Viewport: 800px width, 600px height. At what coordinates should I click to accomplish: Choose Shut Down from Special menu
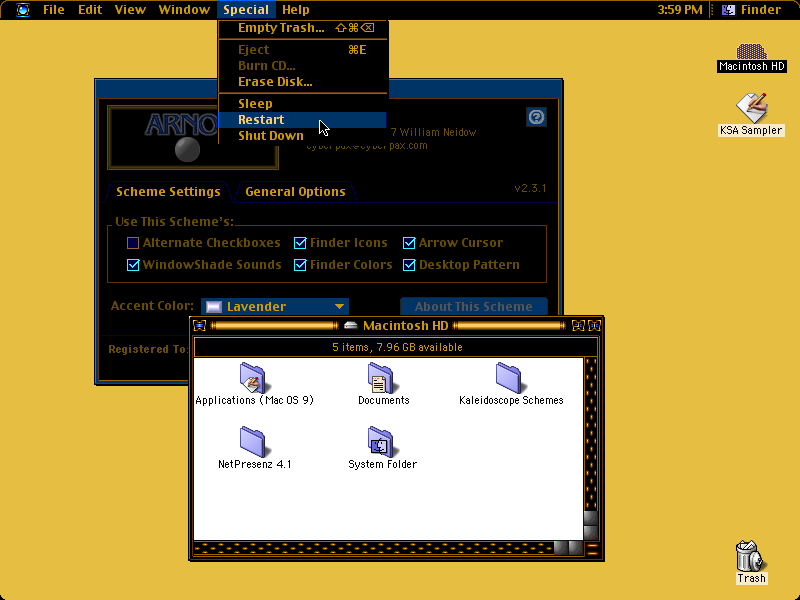[x=303, y=136]
